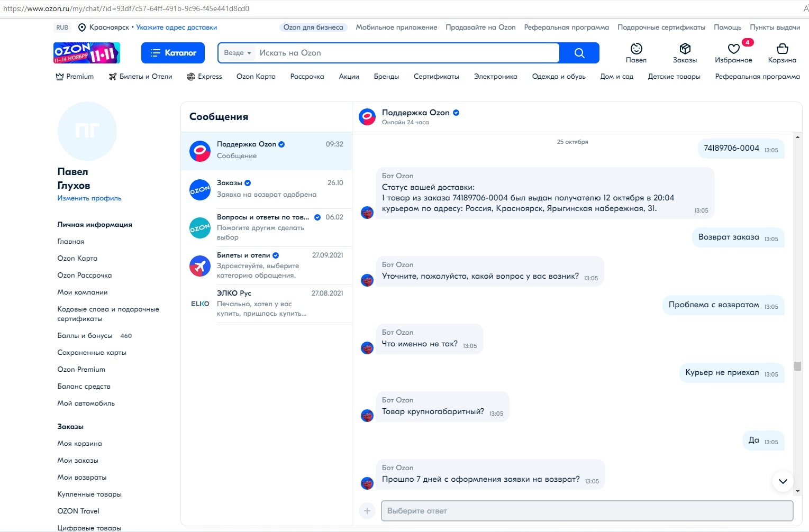Click chat scrollbar down arrow
This screenshot has height=532, width=809.
[x=797, y=491]
